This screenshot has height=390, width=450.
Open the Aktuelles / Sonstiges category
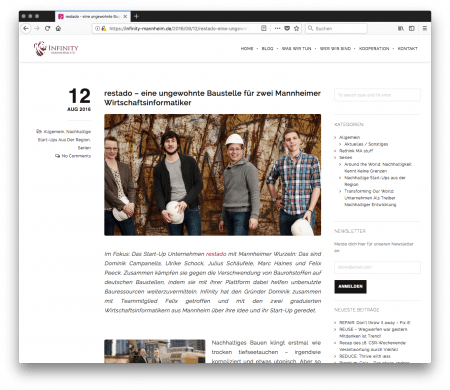point(366,144)
